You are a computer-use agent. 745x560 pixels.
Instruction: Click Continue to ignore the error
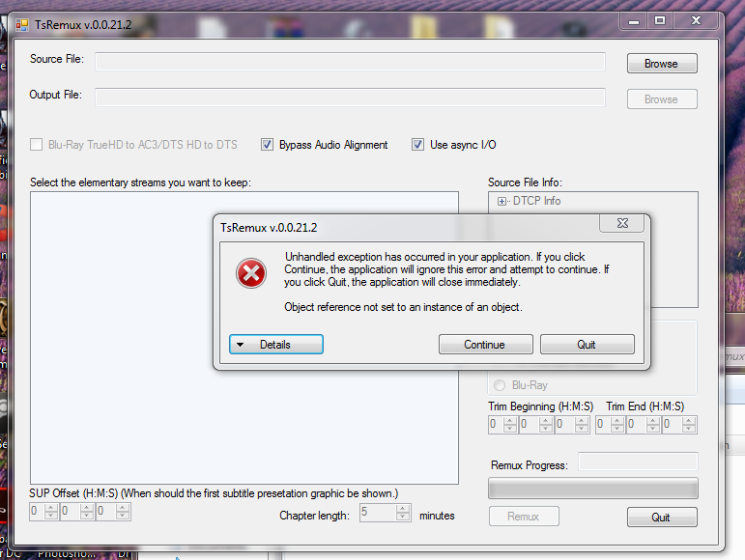[486, 345]
